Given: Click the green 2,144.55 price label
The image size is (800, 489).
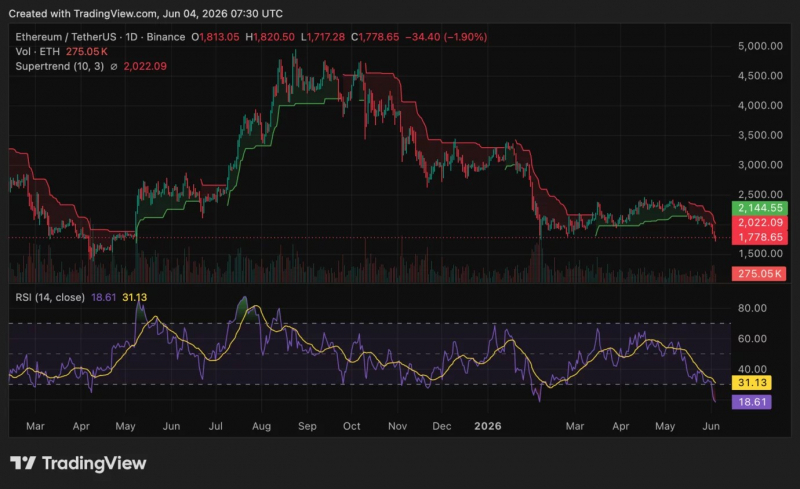Looking at the screenshot, I should 760,208.
